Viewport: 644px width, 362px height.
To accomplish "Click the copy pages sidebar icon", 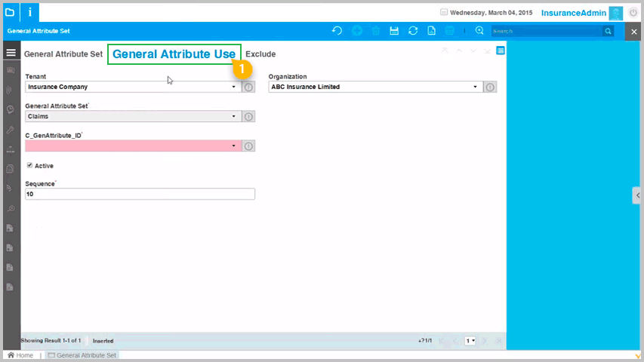I will point(11,169).
